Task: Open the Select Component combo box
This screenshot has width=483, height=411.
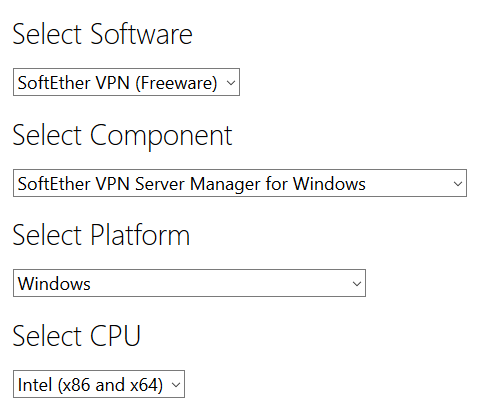Action: tap(240, 183)
